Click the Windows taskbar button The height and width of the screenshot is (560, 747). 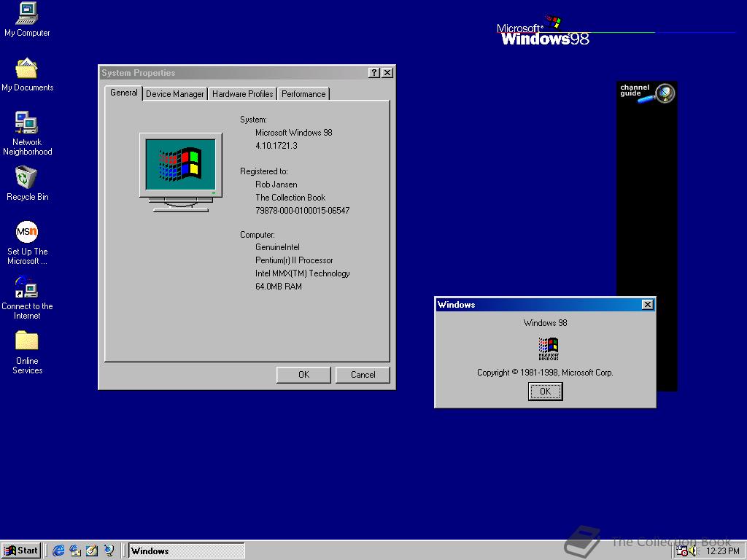186,551
